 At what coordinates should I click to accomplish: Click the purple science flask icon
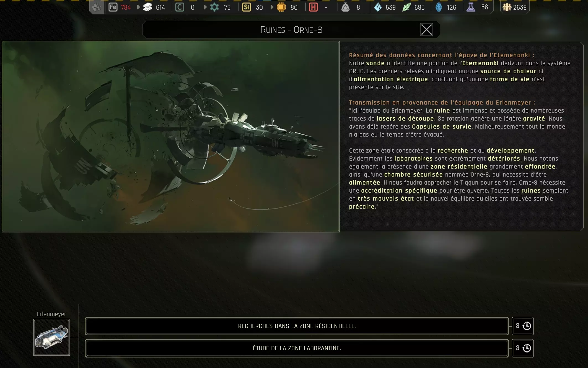(x=471, y=7)
